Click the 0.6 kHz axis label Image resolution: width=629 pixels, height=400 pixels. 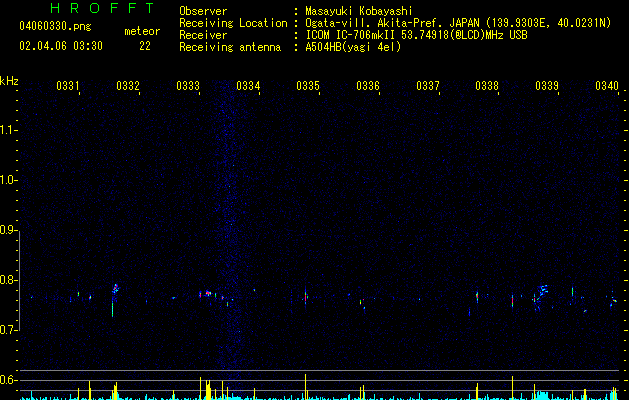(8, 380)
